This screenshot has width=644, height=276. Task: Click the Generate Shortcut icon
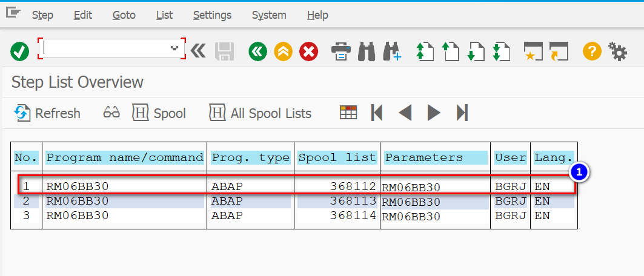point(559,52)
